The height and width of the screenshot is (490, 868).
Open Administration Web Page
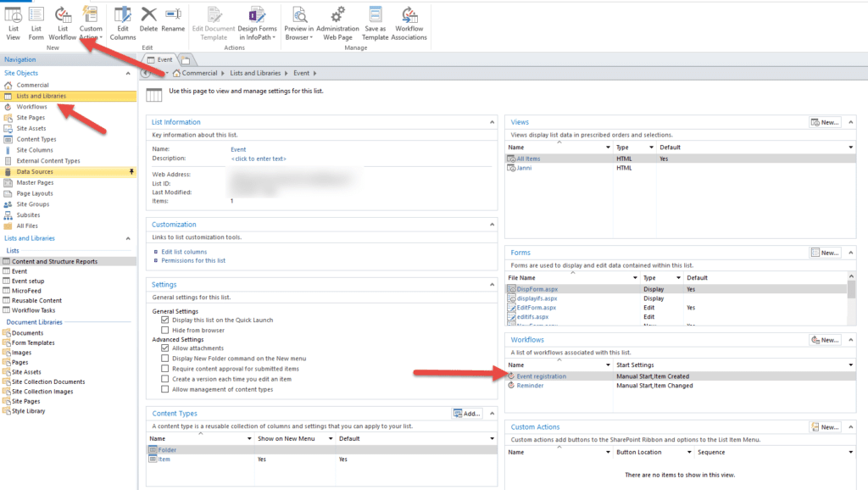click(337, 23)
